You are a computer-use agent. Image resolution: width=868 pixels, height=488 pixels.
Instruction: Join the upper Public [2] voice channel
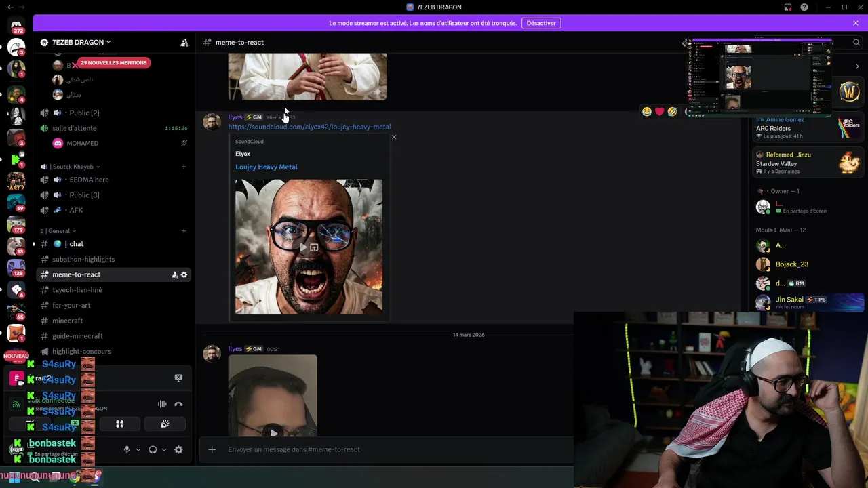[113, 113]
